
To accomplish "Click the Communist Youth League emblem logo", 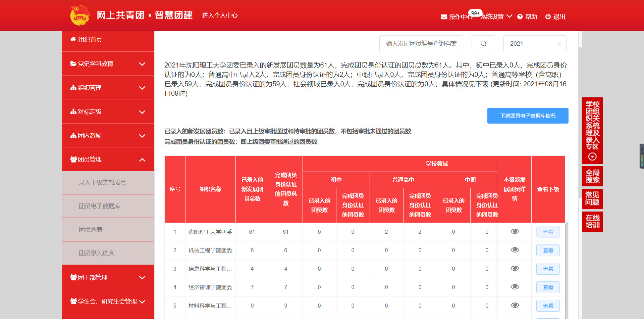I will point(80,15).
